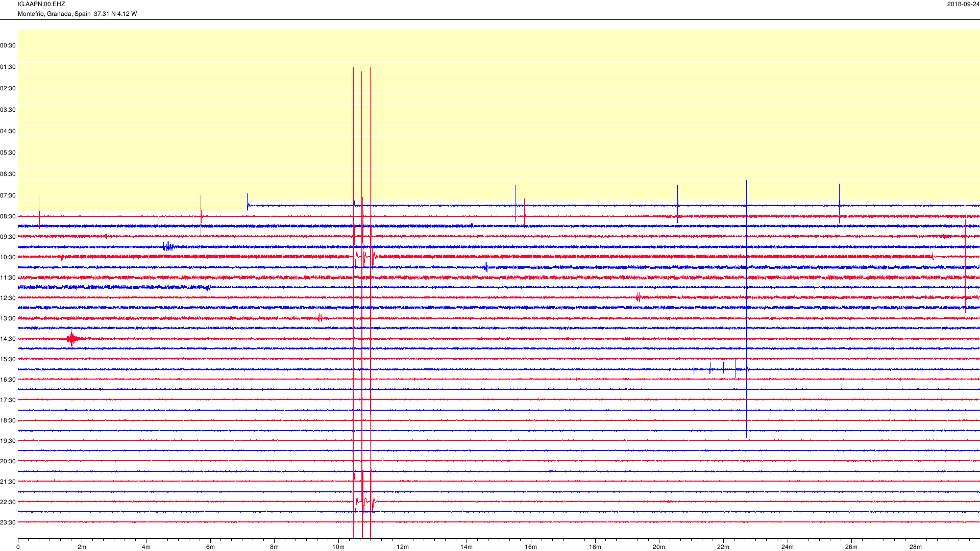980x551 pixels.
Task: Click the date label 2018-09-24
Action: coord(963,4)
